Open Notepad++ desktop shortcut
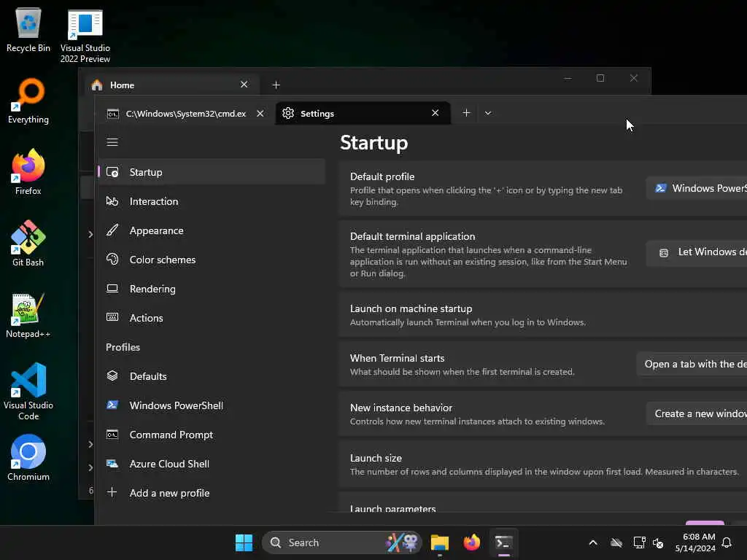Image resolution: width=747 pixels, height=560 pixels. (x=28, y=315)
